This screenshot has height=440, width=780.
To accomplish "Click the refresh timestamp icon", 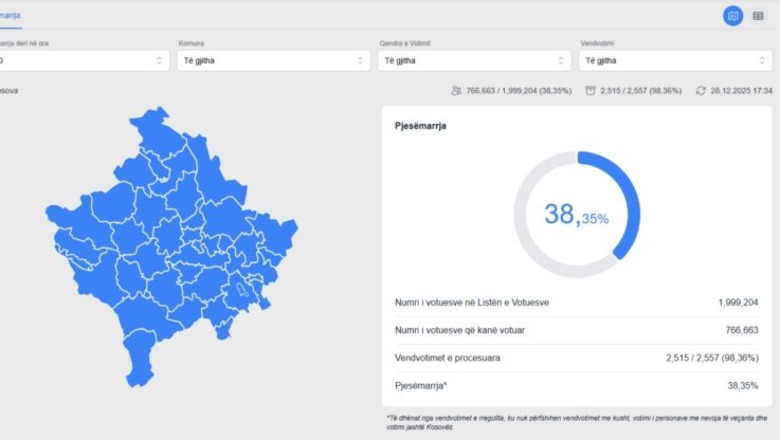I will point(700,90).
